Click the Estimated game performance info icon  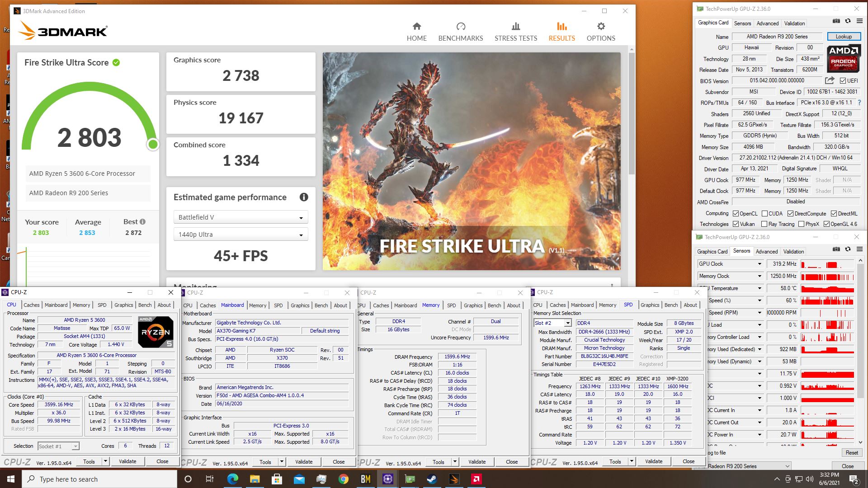coord(304,197)
